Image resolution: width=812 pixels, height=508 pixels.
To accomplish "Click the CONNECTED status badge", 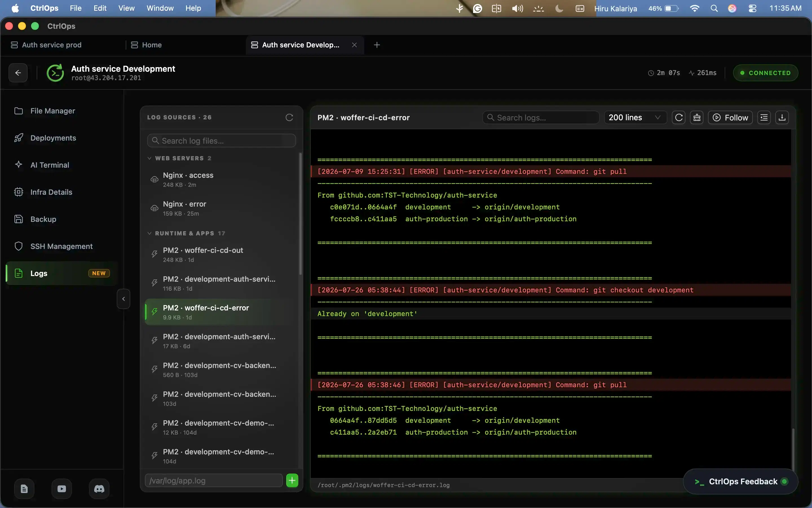I will point(765,73).
